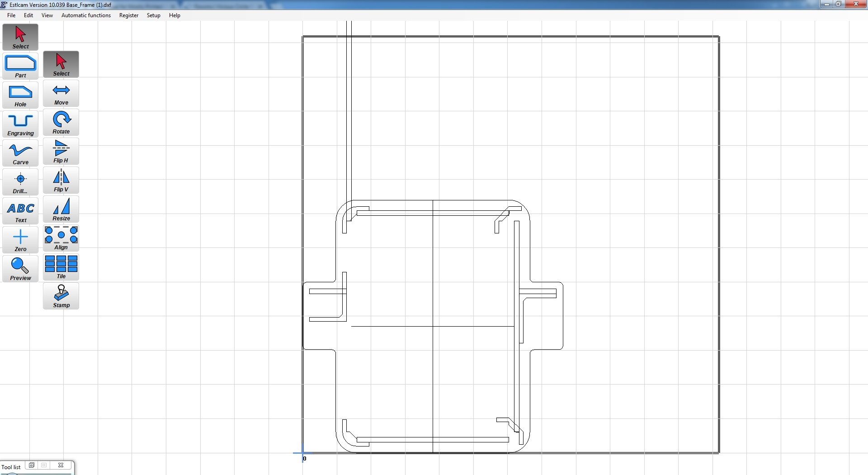Select the Align tool
Viewport: 868px width, 475px height.
61,238
